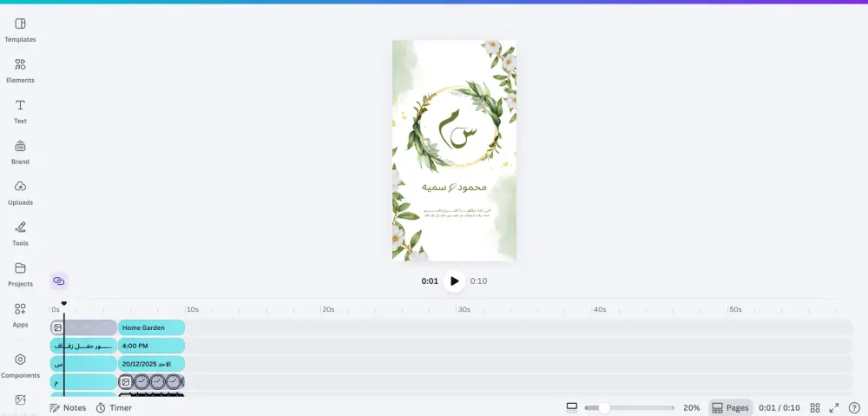Viewport: 868px width, 416px height.
Task: Open the Uploads panel
Action: tap(21, 193)
